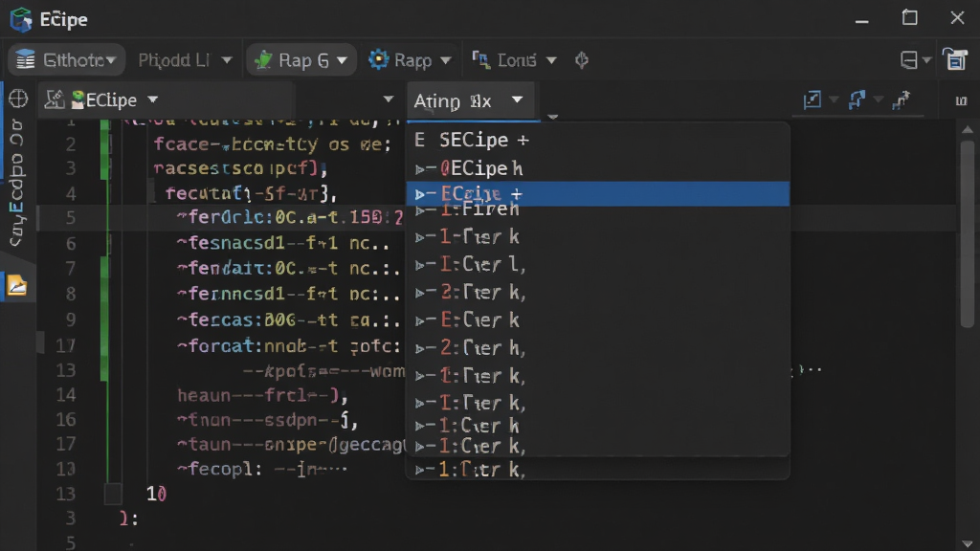Expand the E:Cier k list entry
Viewport: 980px width, 551px height.
(421, 320)
